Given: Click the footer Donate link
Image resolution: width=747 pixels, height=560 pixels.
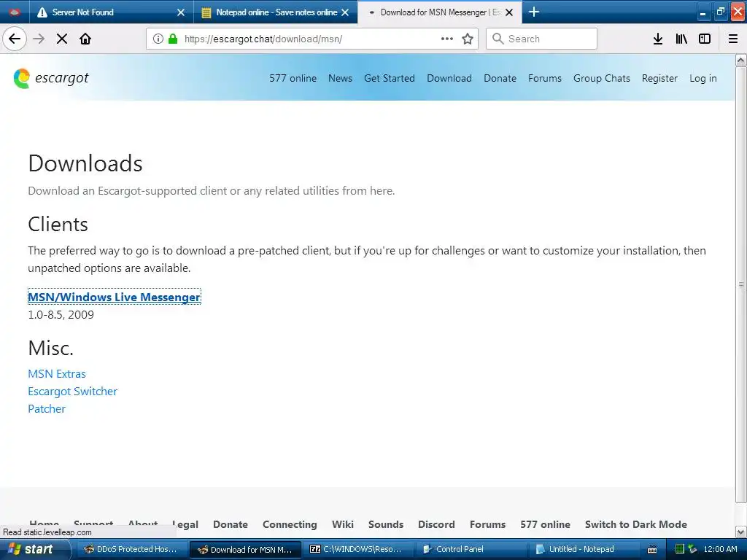Looking at the screenshot, I should [x=230, y=524].
